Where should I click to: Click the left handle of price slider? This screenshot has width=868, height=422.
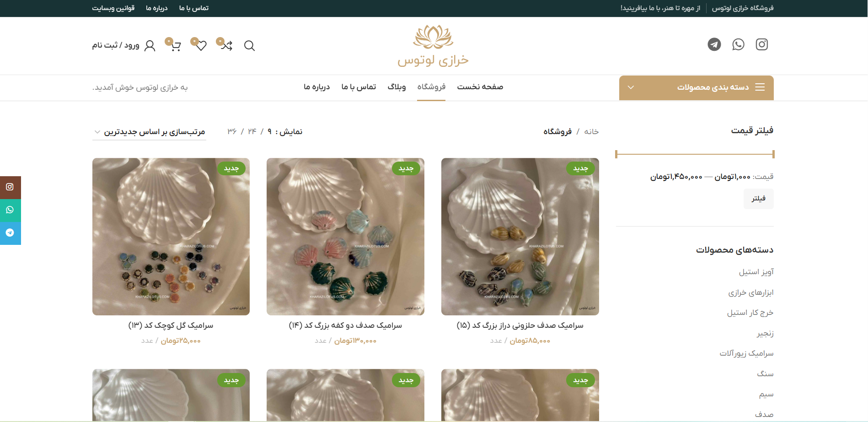pyautogui.click(x=616, y=154)
